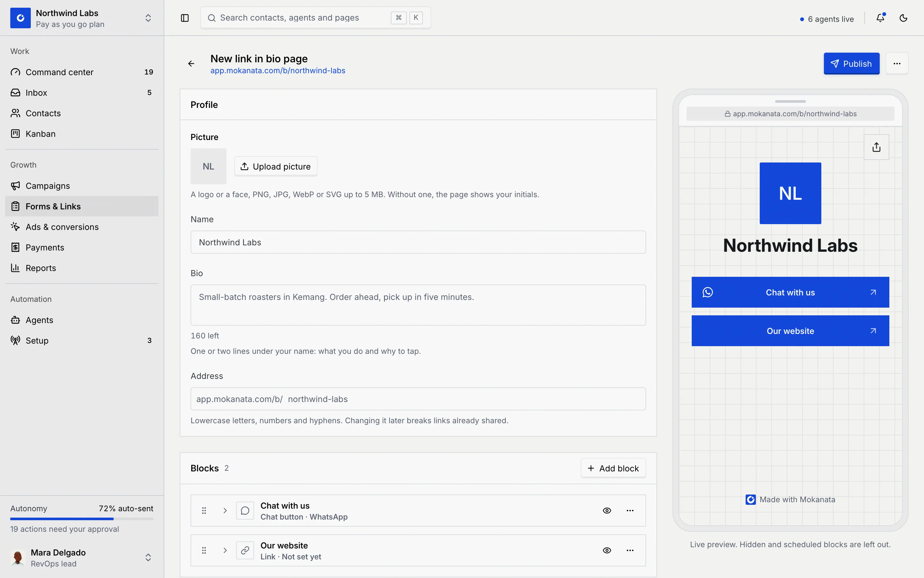The image size is (924, 578).
Task: Click into the Bio text area
Action: point(418,305)
